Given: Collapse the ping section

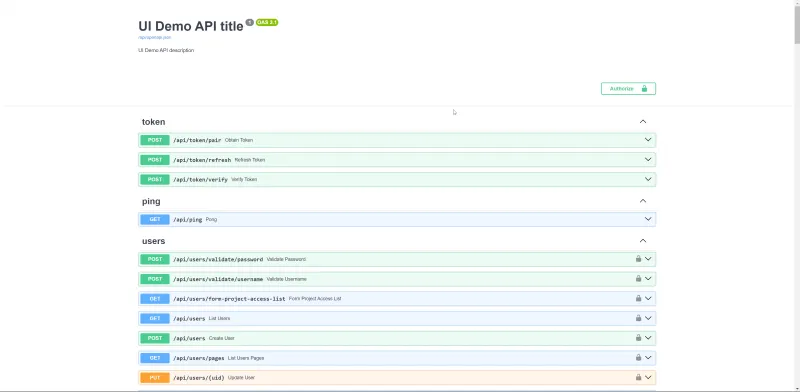Looking at the screenshot, I should (643, 201).
